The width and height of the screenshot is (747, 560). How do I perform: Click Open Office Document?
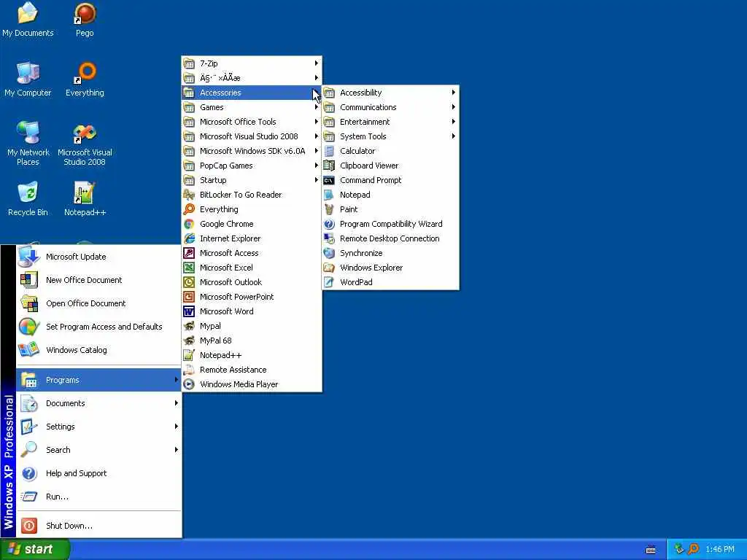pos(99,303)
